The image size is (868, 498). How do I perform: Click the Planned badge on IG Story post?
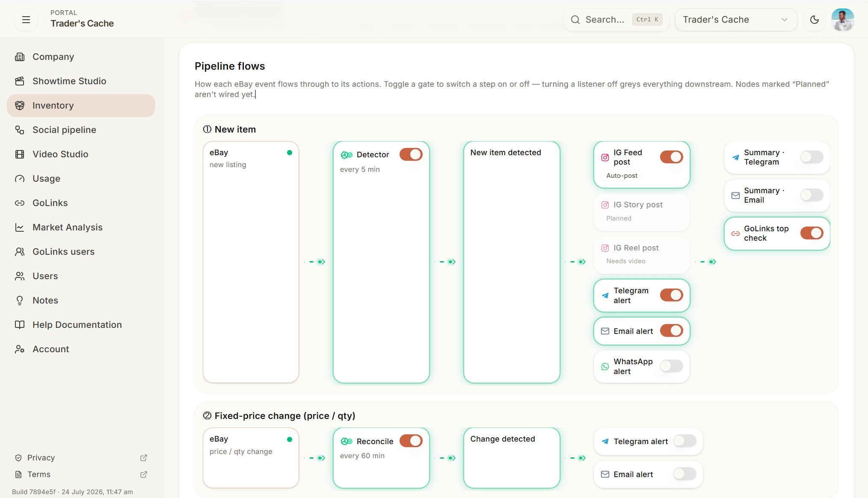[619, 218]
